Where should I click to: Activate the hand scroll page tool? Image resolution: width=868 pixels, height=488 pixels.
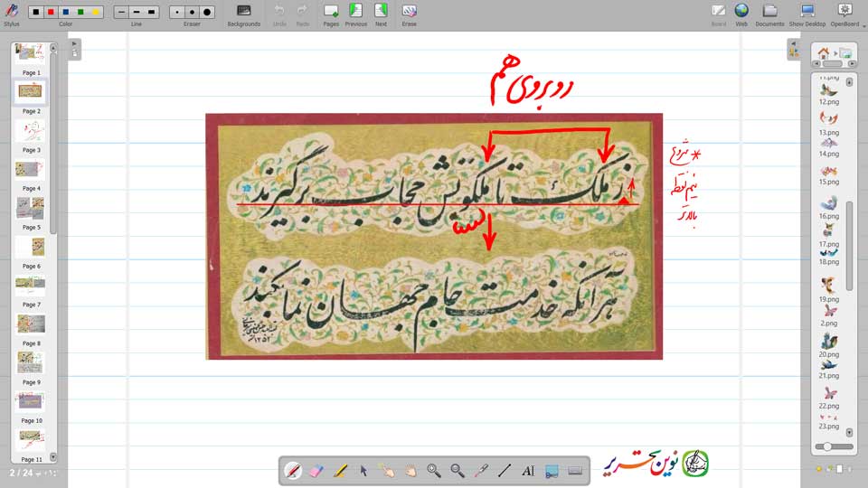tap(410, 471)
